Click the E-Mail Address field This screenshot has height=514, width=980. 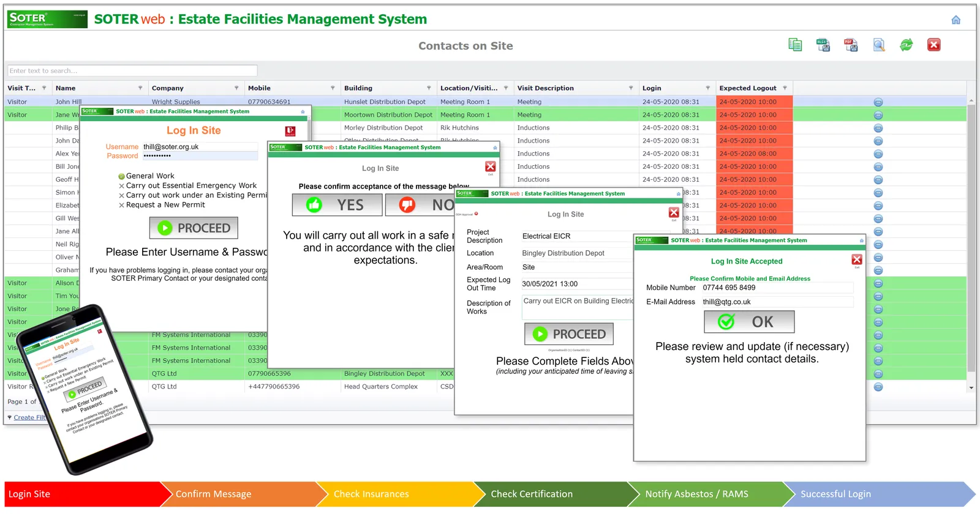pos(777,302)
